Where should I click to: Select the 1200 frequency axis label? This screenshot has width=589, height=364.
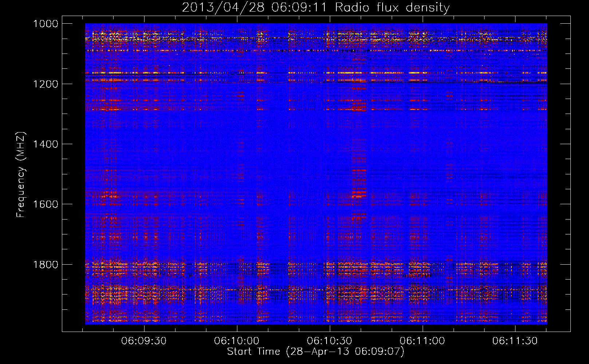point(46,84)
